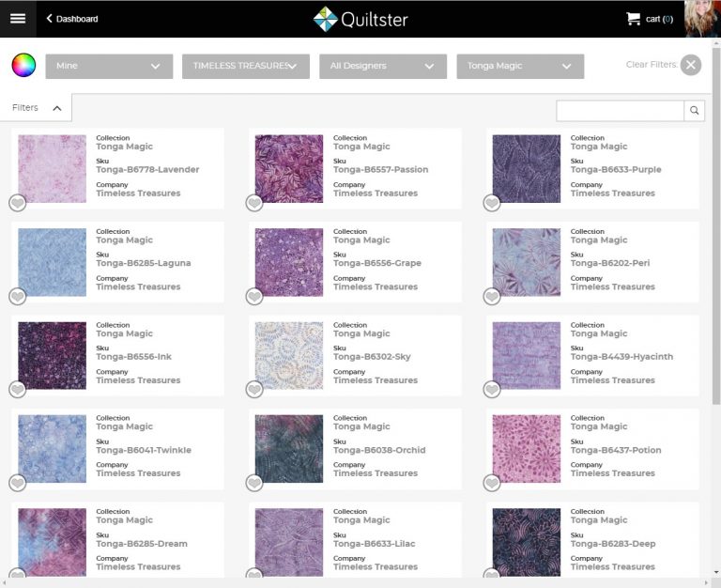
Task: Open the hamburger menu
Action: coord(18,19)
